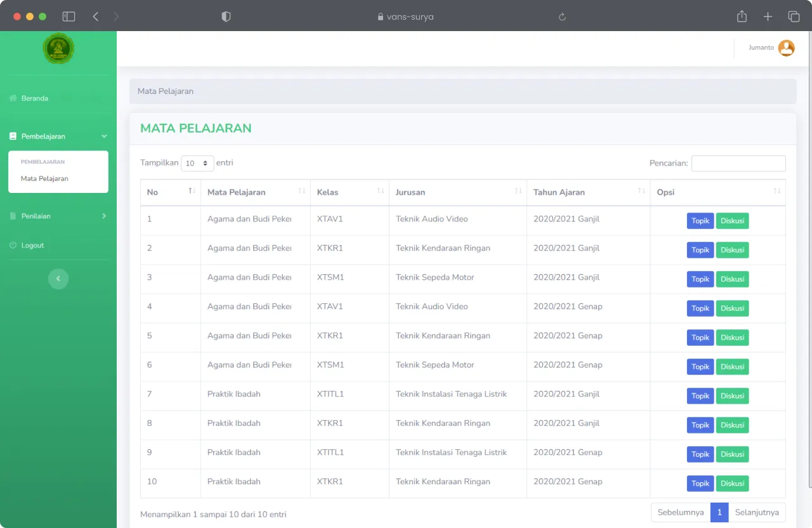Click the 'Menampilkan 1 sampai 10' info text

tap(213, 514)
